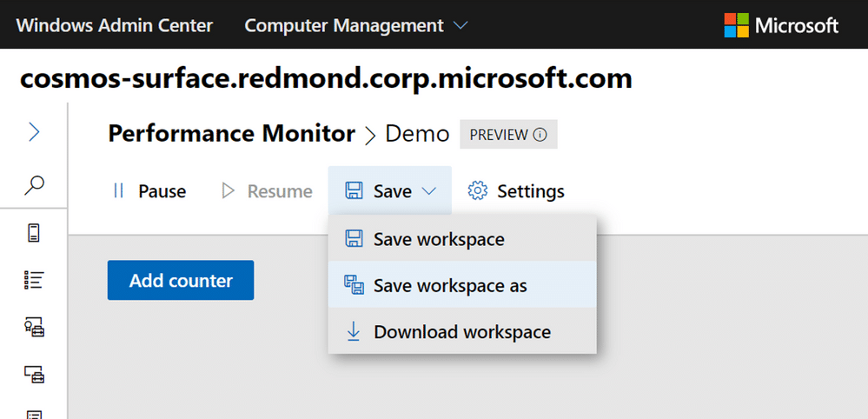The image size is (868, 419).
Task: Open the Computer Management dropdown
Action: point(356,25)
